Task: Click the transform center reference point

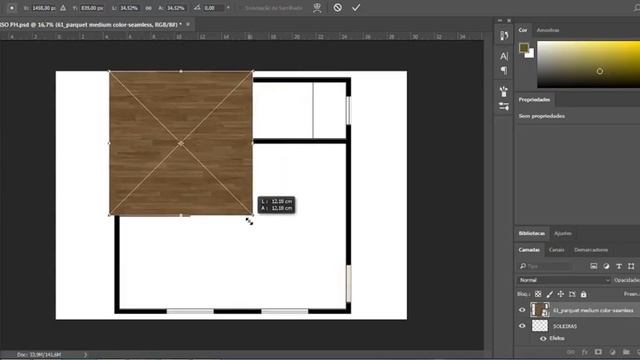Action: pyautogui.click(x=181, y=143)
